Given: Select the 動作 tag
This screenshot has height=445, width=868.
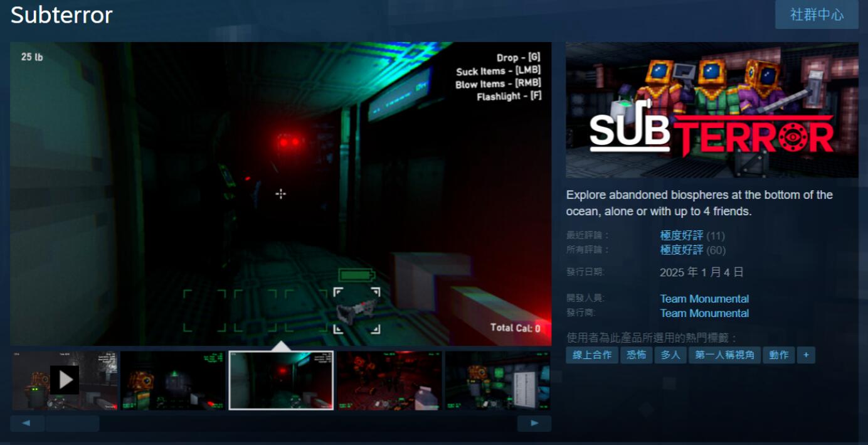Looking at the screenshot, I should [779, 355].
